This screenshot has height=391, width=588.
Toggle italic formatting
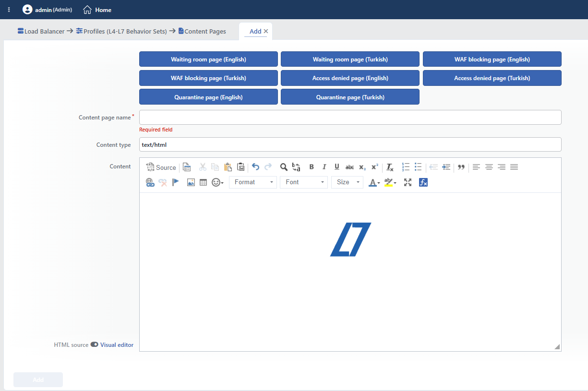(x=324, y=167)
